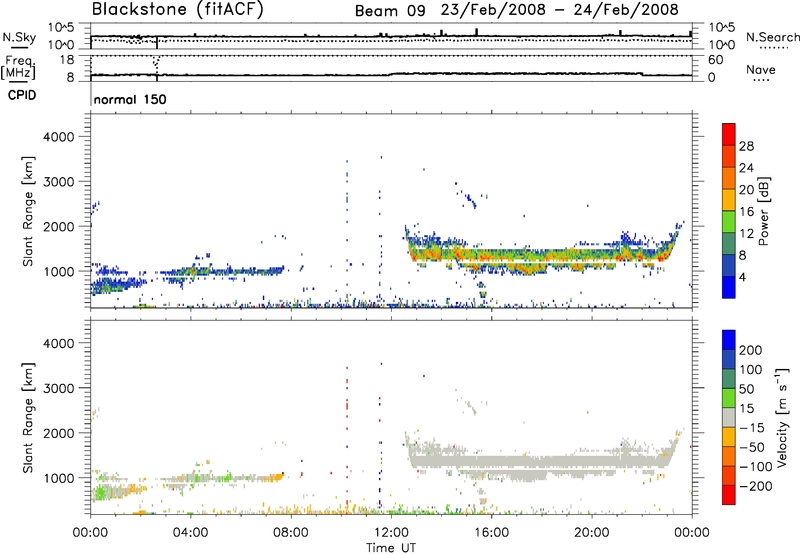Click the "20:00" time tick label
This screenshot has width=800, height=554.
coord(592,533)
